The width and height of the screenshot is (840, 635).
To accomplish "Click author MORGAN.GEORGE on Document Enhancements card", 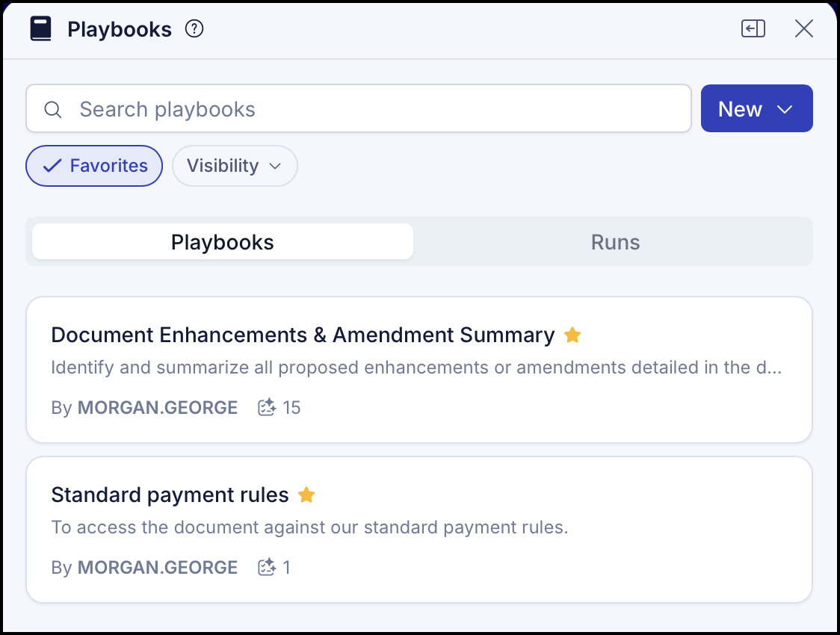I will point(158,407).
